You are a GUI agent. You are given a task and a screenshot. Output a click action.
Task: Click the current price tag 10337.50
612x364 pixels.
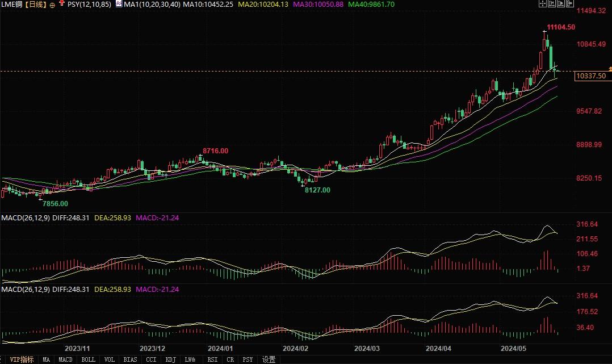click(x=590, y=76)
